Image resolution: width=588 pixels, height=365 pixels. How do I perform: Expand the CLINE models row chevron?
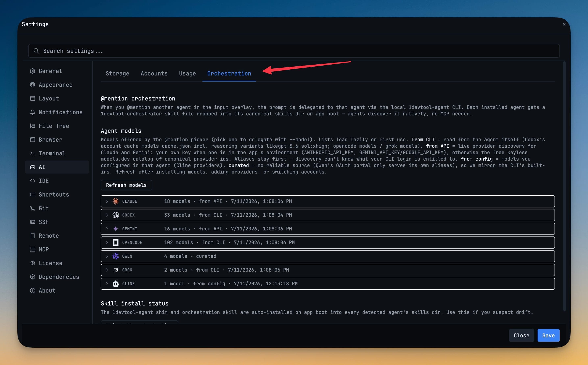click(x=107, y=284)
